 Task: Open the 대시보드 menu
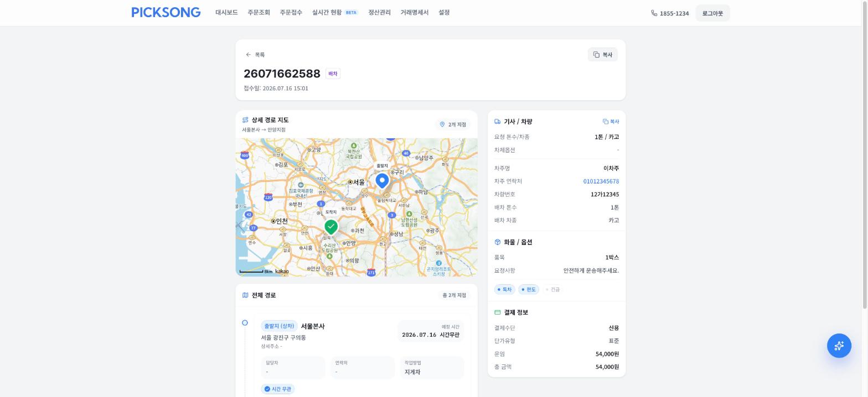pos(226,13)
